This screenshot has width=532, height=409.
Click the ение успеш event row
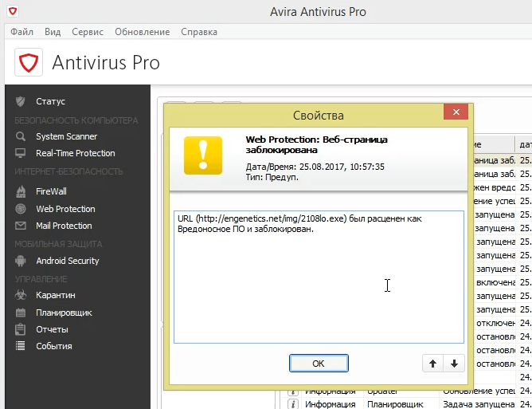[x=503, y=201]
